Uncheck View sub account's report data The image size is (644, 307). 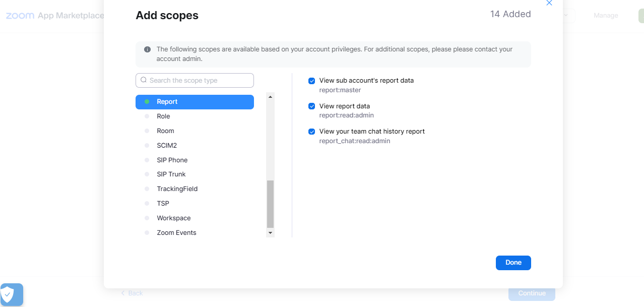311,81
